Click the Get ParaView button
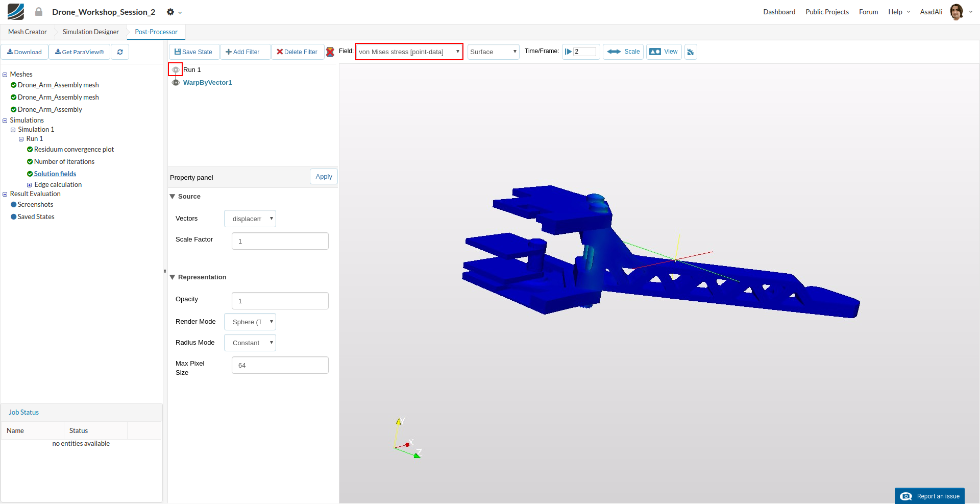The image size is (980, 504). click(79, 52)
